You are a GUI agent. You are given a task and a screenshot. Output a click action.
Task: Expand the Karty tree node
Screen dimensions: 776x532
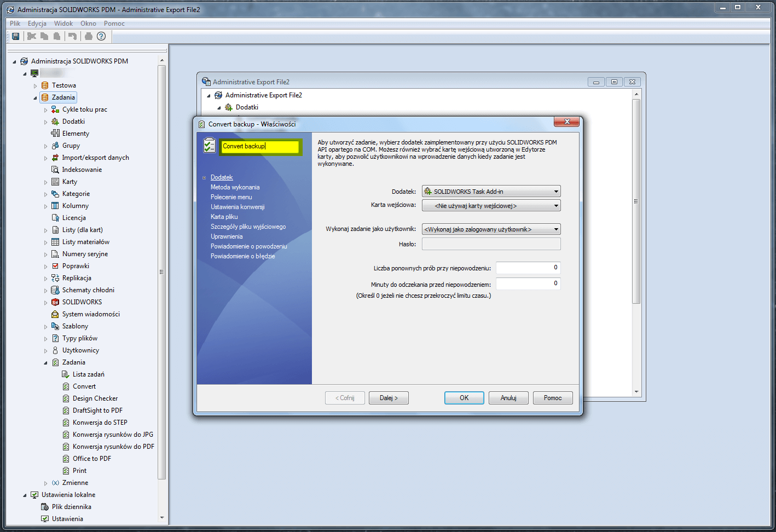coord(46,182)
